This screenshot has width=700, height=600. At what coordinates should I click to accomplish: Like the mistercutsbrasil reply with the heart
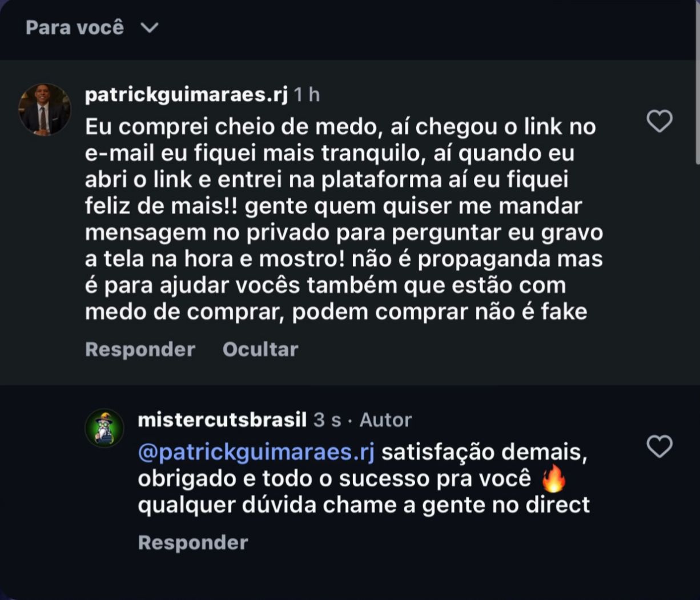click(x=659, y=446)
